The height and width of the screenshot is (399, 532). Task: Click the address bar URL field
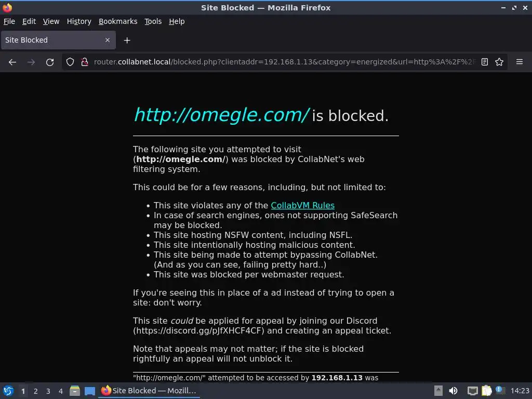click(x=284, y=62)
